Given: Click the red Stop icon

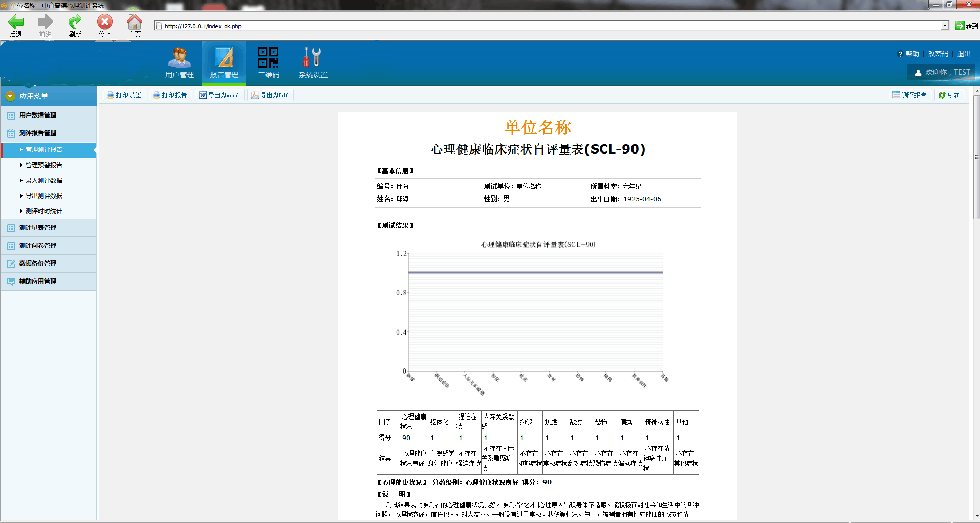Looking at the screenshot, I should point(105,22).
